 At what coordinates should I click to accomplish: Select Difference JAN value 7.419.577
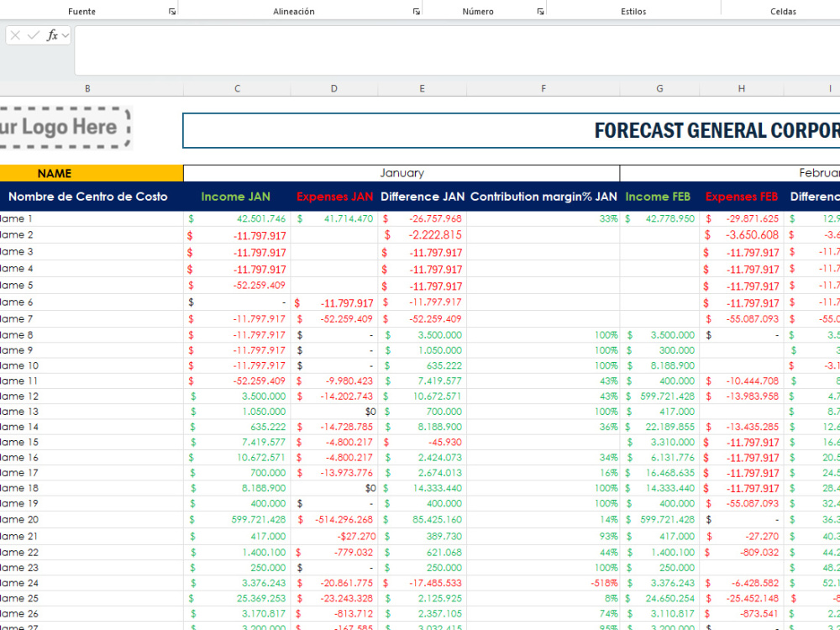[x=423, y=381]
